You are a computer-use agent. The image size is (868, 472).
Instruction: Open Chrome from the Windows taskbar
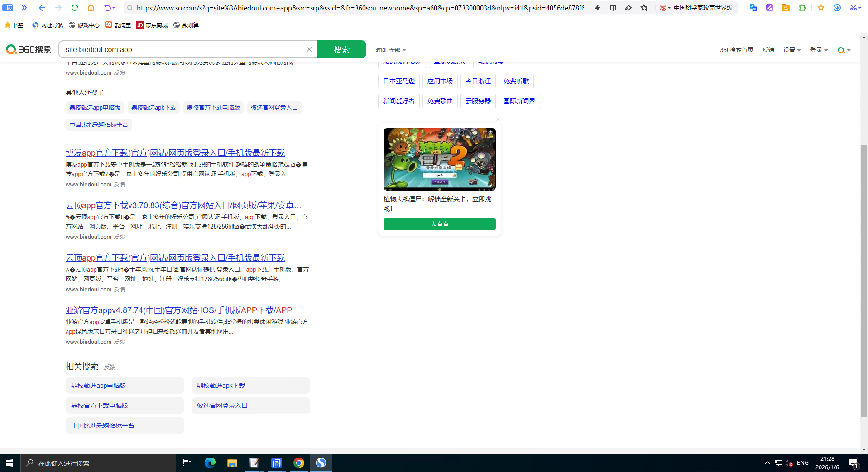299,463
